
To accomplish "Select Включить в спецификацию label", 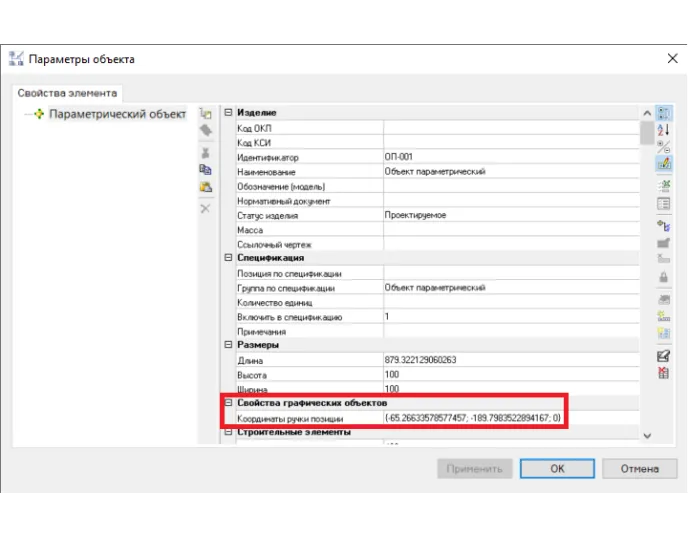I will (289, 317).
